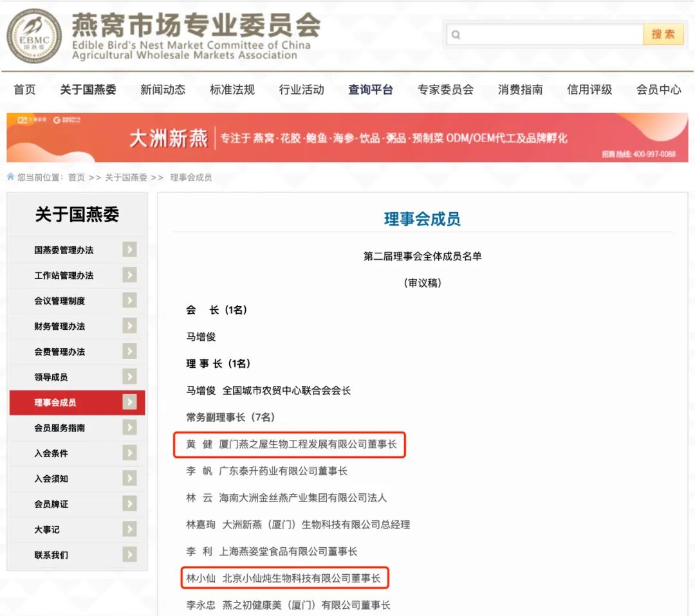Open 财务管理办法 sidebar link

(59, 327)
